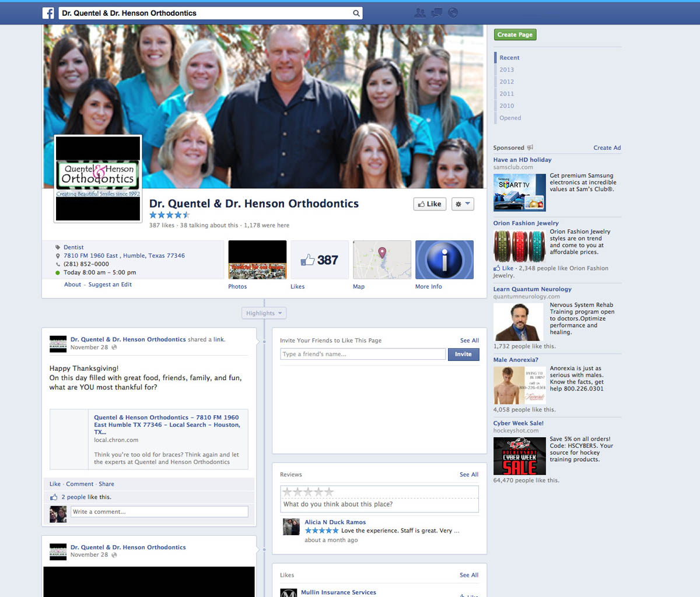Click the Suggest an Edit link
The width and height of the screenshot is (700, 597).
coord(110,285)
